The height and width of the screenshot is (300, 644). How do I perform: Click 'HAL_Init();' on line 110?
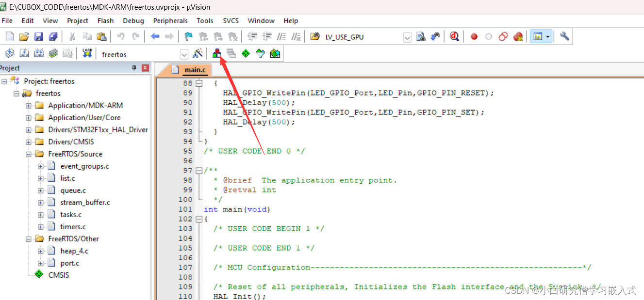pos(240,296)
